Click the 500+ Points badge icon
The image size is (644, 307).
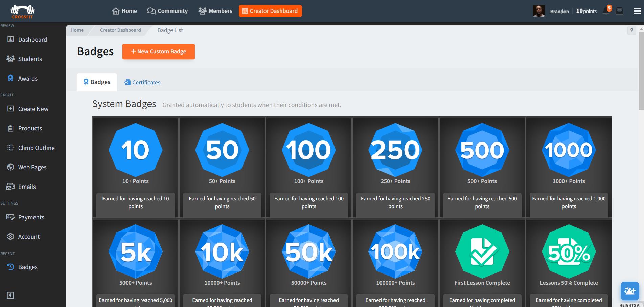(x=482, y=150)
